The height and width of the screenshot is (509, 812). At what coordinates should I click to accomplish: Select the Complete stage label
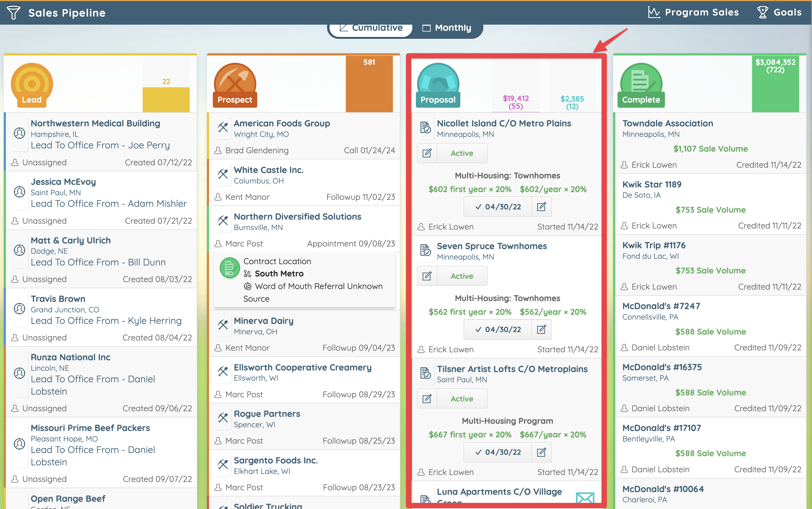[641, 100]
